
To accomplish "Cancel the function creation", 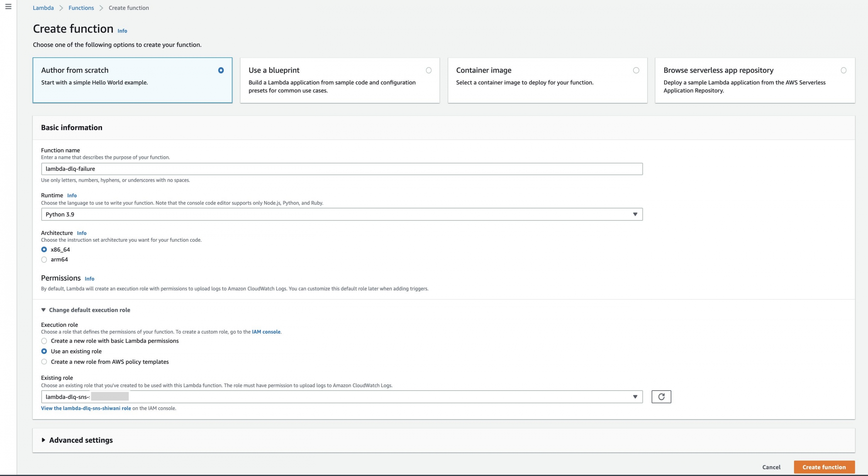I will [771, 467].
